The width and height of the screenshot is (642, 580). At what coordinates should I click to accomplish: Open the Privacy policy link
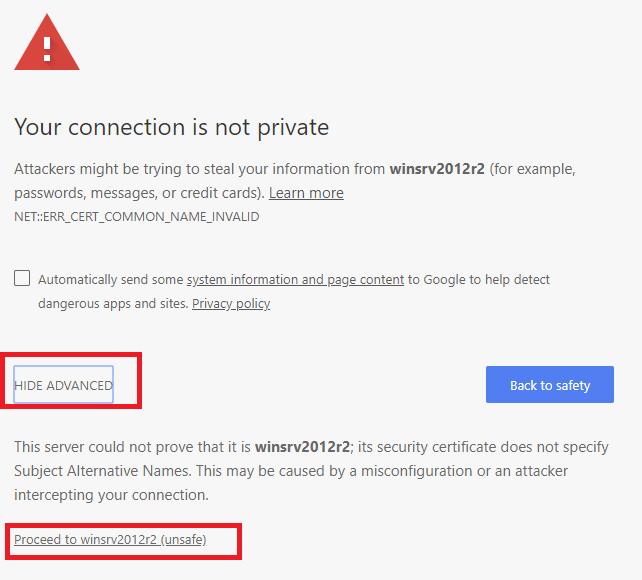[x=231, y=304]
